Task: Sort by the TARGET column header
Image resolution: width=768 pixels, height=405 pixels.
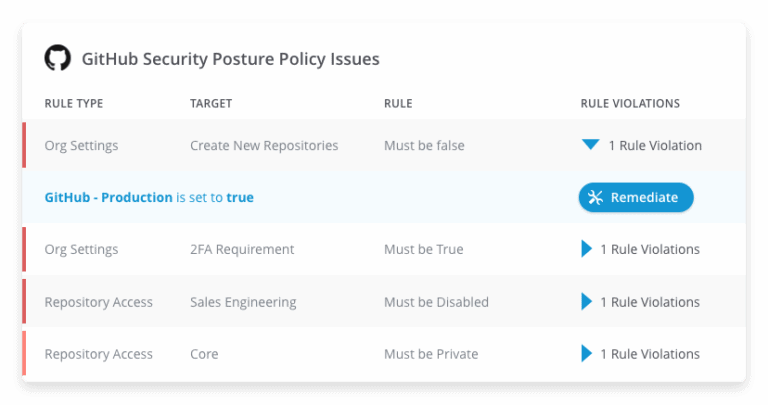Action: (x=211, y=103)
